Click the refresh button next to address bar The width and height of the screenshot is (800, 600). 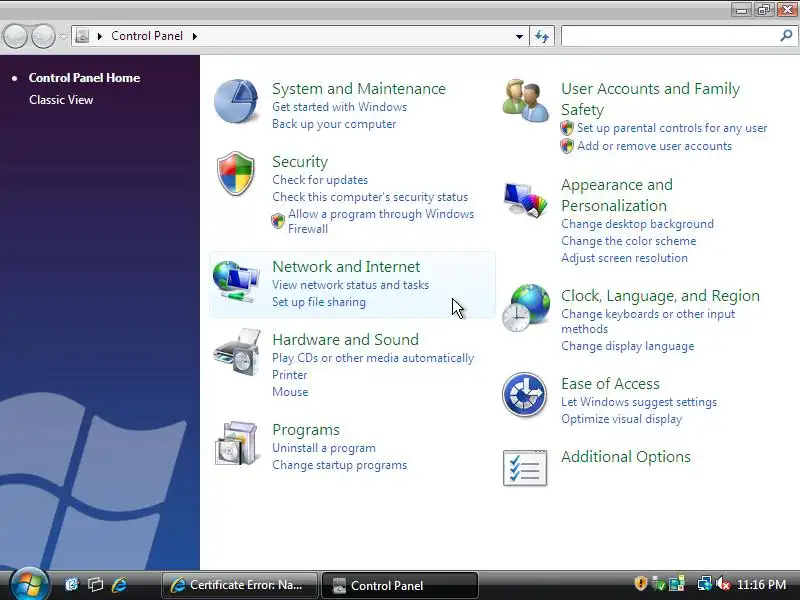click(542, 36)
